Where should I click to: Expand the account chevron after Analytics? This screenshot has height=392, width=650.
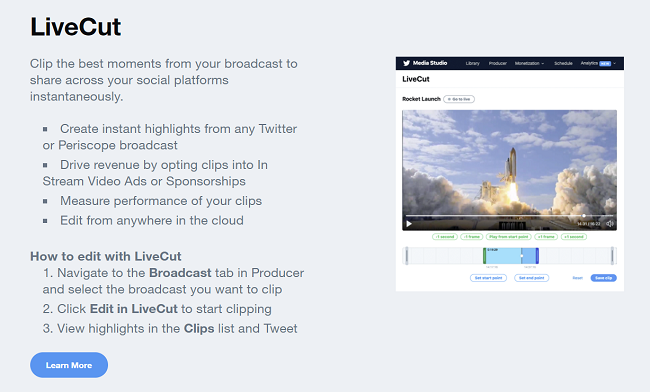[x=614, y=63]
